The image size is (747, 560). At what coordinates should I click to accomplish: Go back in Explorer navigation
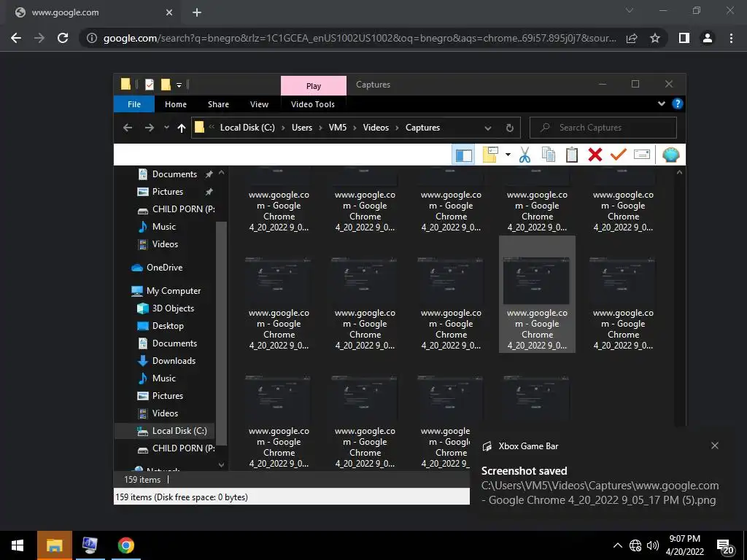pos(127,128)
